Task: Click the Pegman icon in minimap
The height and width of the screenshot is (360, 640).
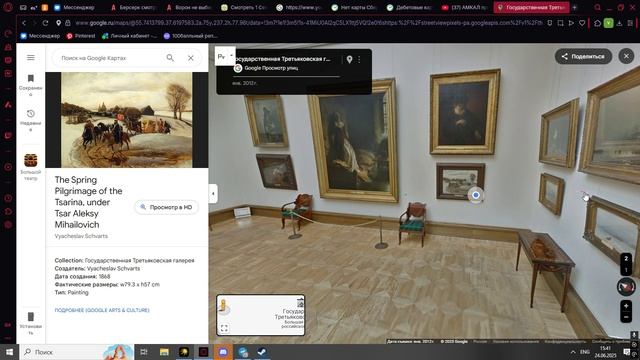Action: point(223,305)
